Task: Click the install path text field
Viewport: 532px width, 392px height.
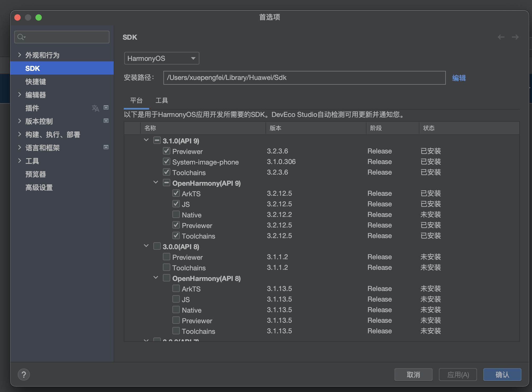Action: coord(305,78)
